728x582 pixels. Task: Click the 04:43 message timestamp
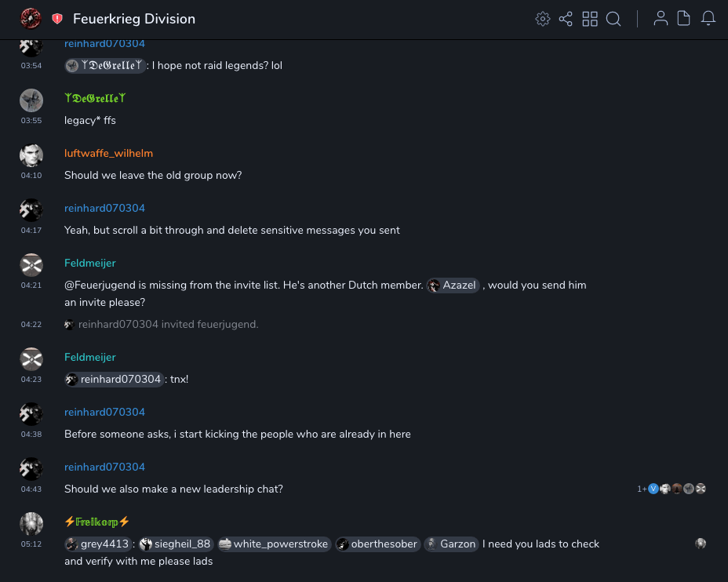(x=31, y=489)
